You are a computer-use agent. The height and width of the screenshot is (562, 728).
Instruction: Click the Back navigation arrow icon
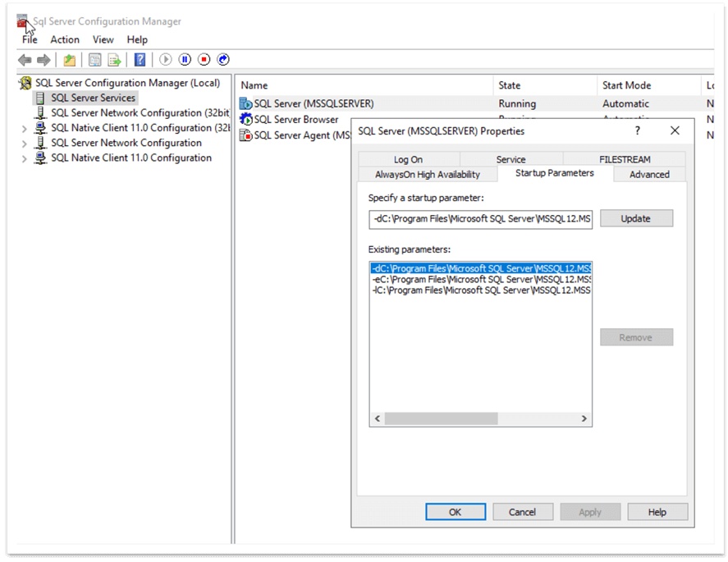point(24,59)
